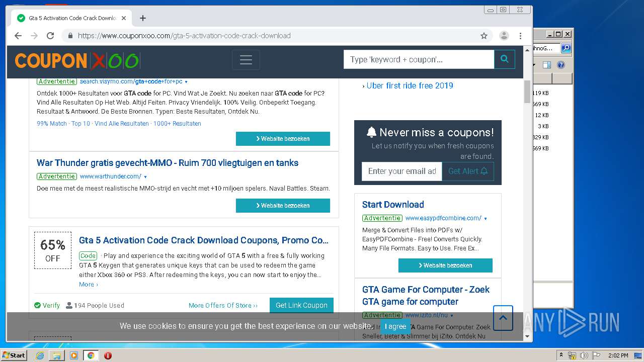Click the taskbar clock showing 2:02 PM

pyautogui.click(x=618, y=355)
